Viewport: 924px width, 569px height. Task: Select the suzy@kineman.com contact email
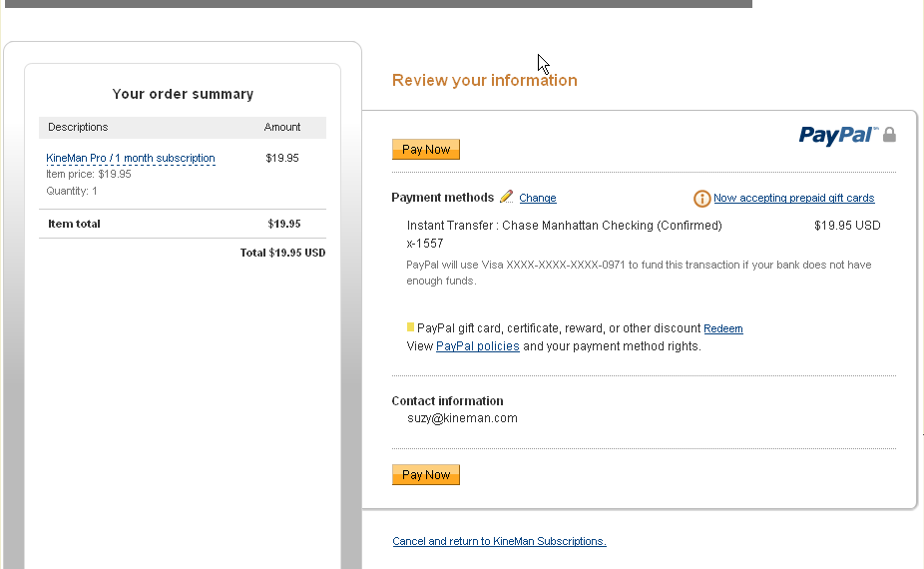coord(462,418)
